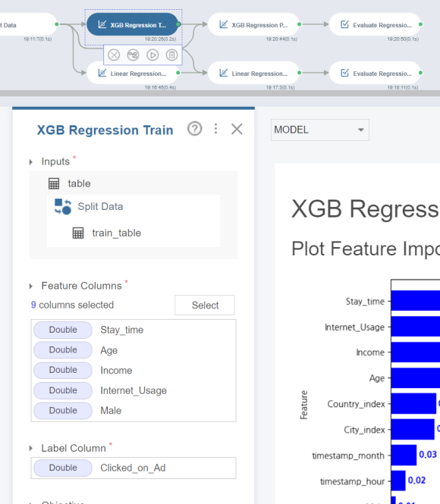Screen dimensions: 440x504
Task: Click the '0.02' value label on chart
Action: 416,481
